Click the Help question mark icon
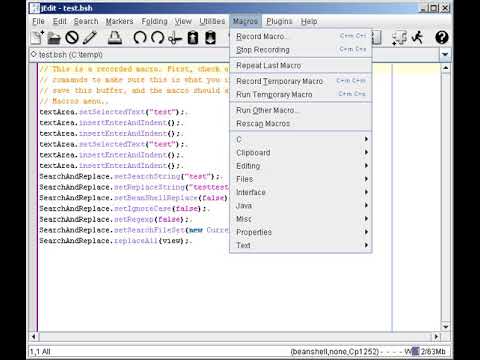Image resolution: width=480 pixels, height=360 pixels. [442, 37]
